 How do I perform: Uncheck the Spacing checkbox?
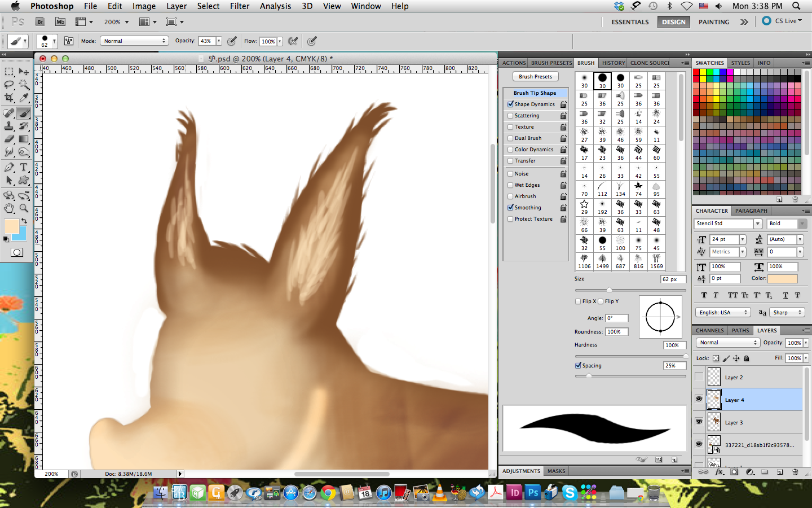click(578, 366)
